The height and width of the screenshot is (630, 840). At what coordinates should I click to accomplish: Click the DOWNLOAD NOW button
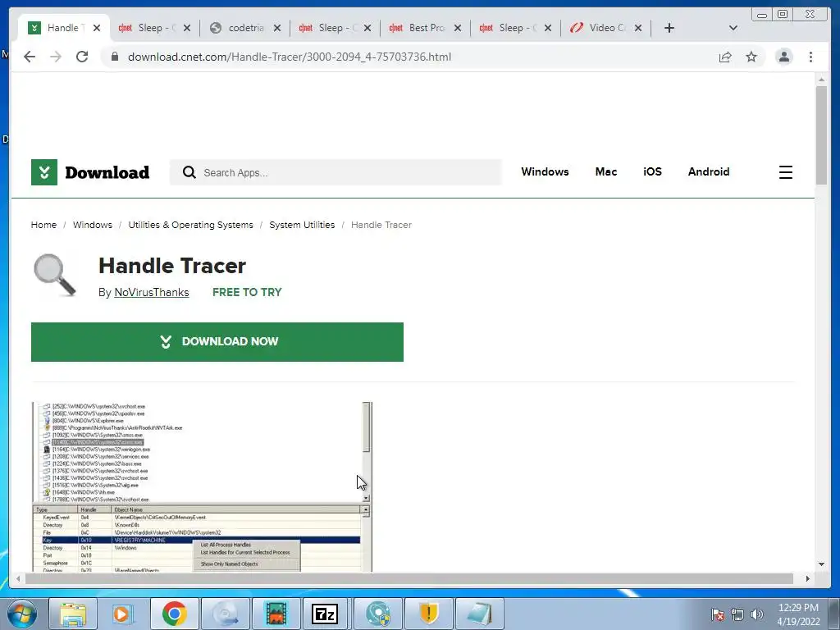pos(217,342)
